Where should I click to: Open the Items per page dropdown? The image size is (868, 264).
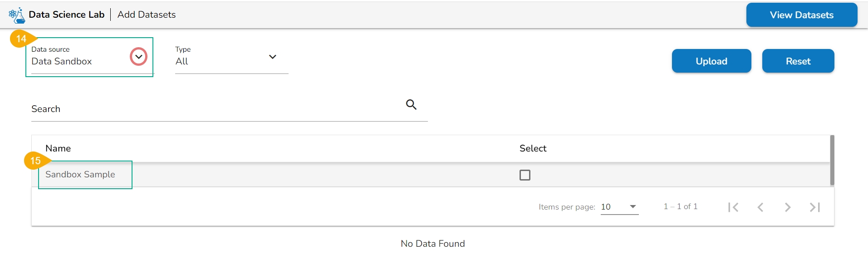click(x=619, y=207)
